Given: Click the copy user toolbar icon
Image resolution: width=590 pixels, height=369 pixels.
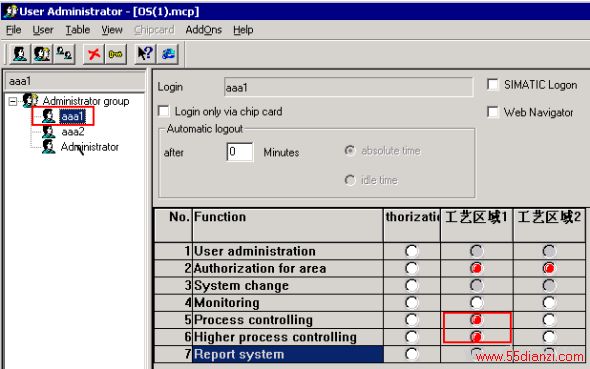Looking at the screenshot, I should [x=64, y=54].
